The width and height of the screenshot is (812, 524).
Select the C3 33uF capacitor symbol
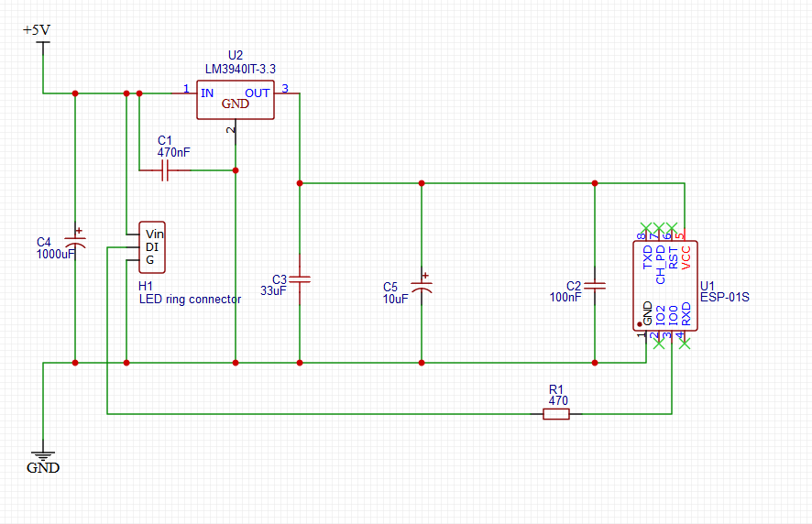(x=300, y=279)
